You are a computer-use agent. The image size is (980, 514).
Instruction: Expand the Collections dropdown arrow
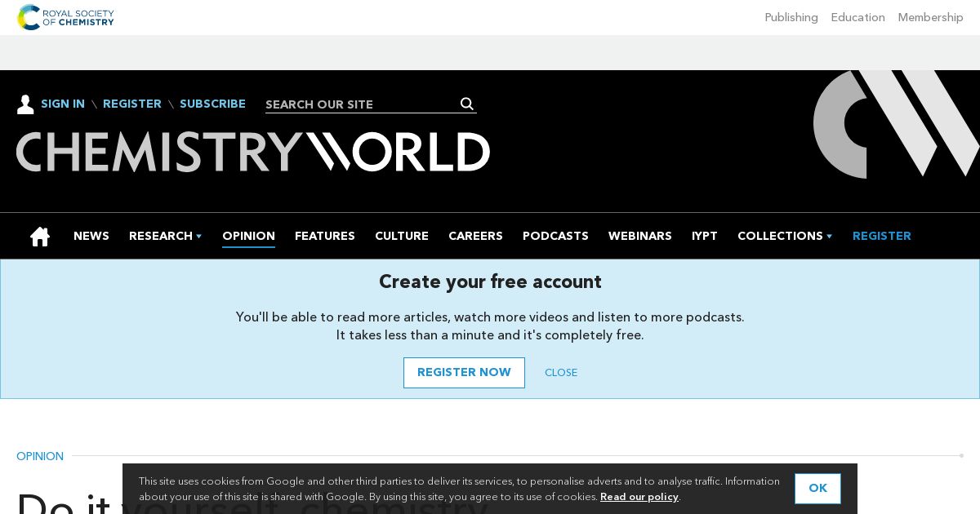[x=829, y=237]
